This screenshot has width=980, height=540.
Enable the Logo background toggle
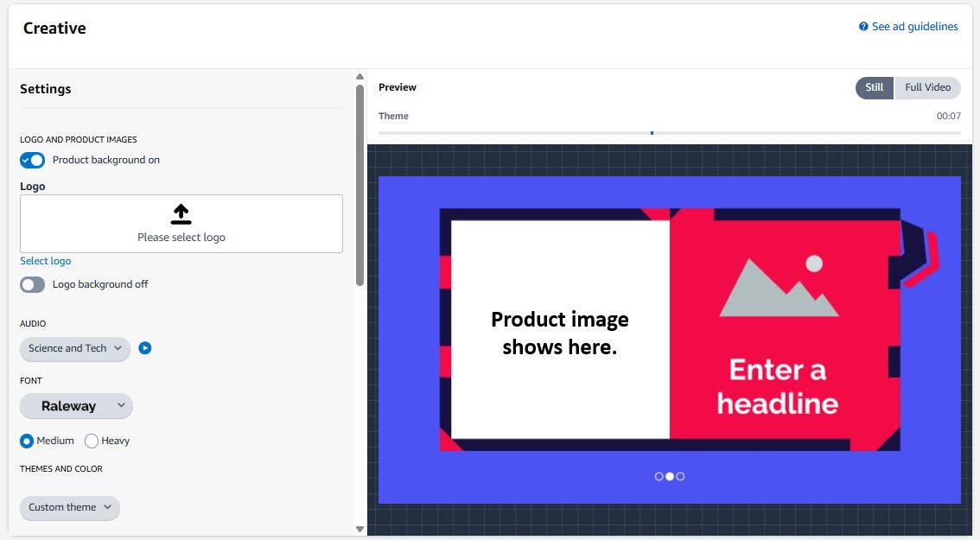(x=32, y=284)
